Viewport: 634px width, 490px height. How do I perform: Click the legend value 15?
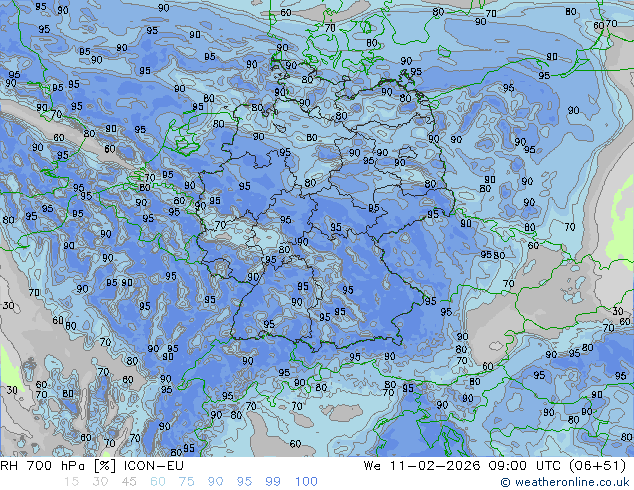point(71,482)
